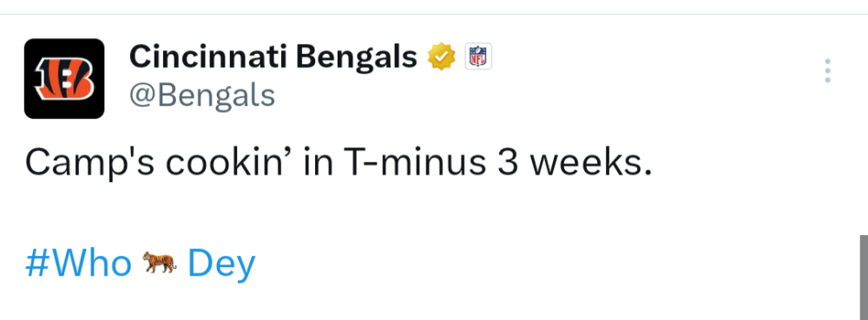Open the @Bengals handle link

tap(202, 95)
